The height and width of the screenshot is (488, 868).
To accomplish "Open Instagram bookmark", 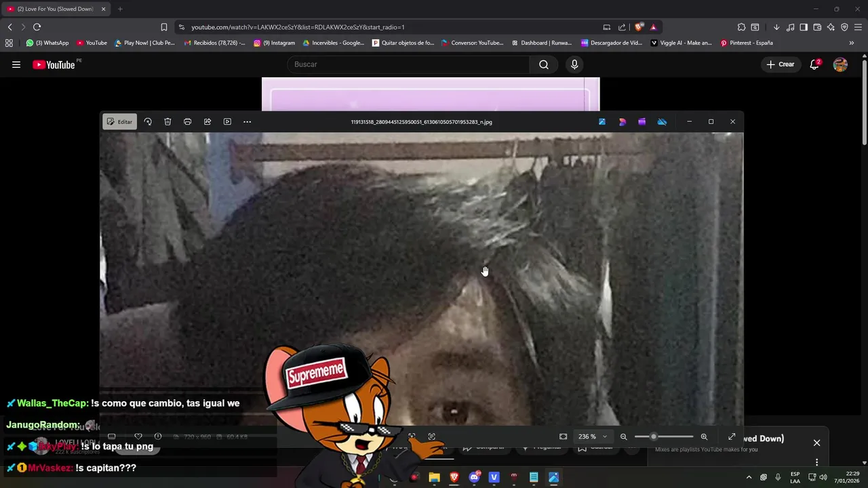I will pos(275,43).
